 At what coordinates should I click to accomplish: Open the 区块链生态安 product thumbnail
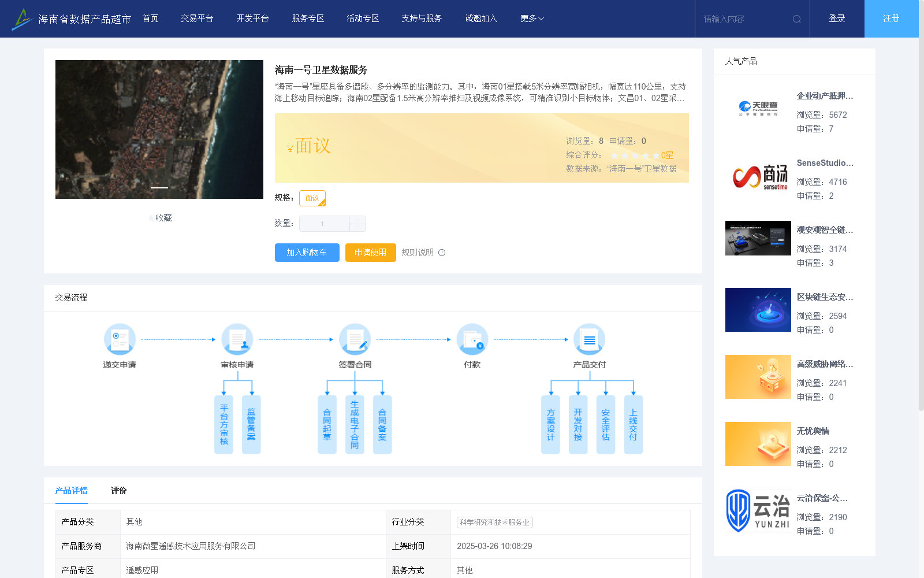pos(758,310)
